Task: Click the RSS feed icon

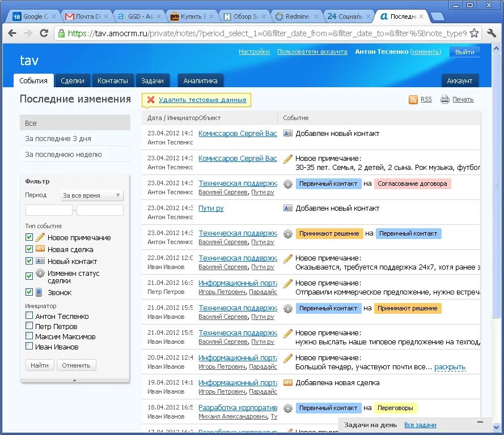Action: click(x=413, y=100)
